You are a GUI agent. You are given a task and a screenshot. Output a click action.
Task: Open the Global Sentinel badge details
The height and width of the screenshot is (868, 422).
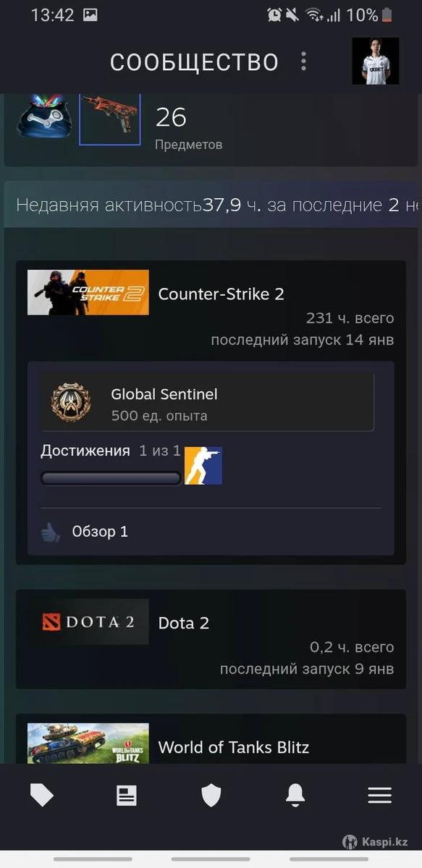207,403
